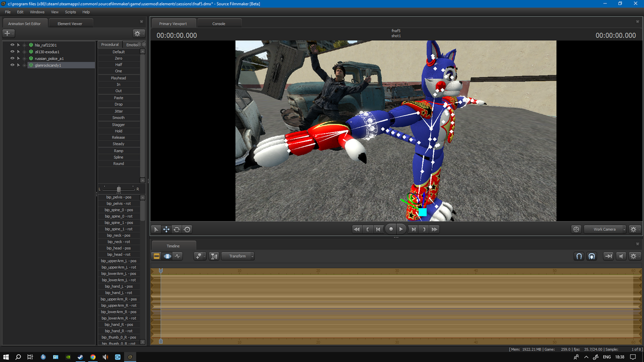Click the record button
The image size is (644, 362).
click(x=390, y=229)
